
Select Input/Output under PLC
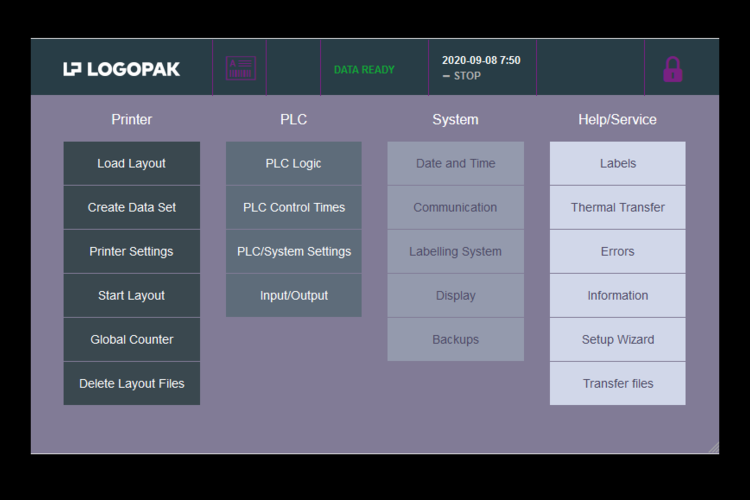tap(294, 295)
